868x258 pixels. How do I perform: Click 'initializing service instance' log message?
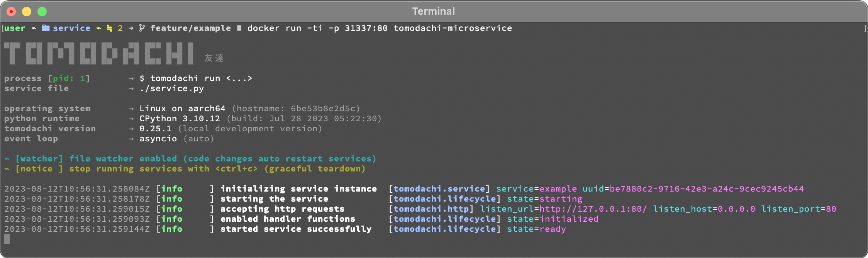(298, 189)
